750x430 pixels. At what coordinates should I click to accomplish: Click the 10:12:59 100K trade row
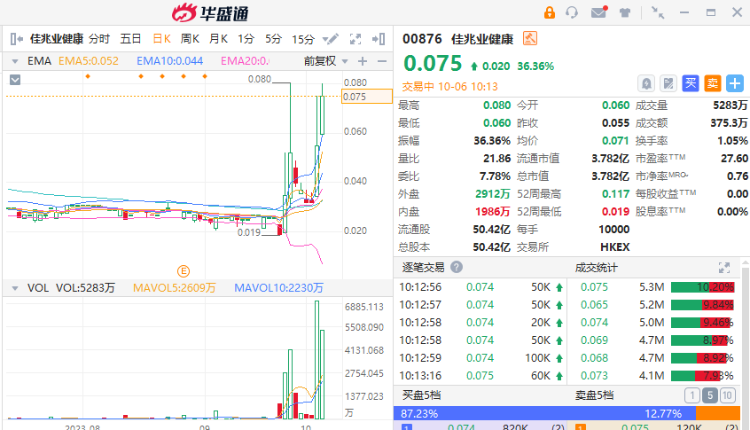click(481, 358)
